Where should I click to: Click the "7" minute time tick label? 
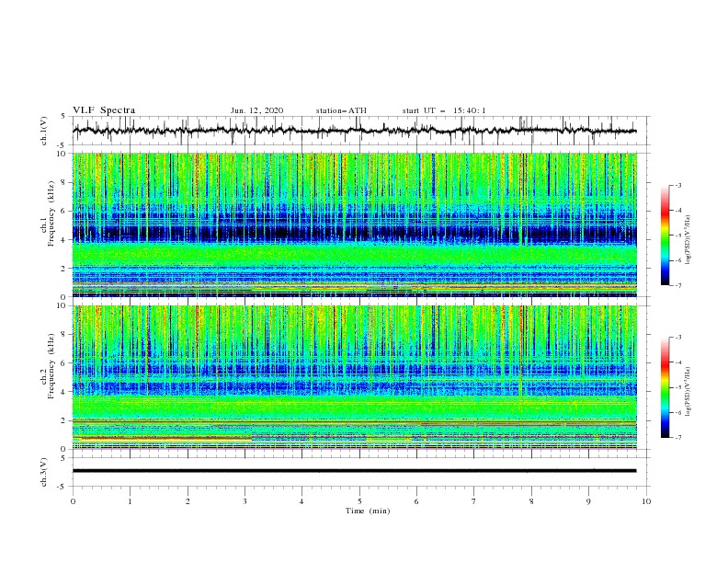pyautogui.click(x=474, y=501)
